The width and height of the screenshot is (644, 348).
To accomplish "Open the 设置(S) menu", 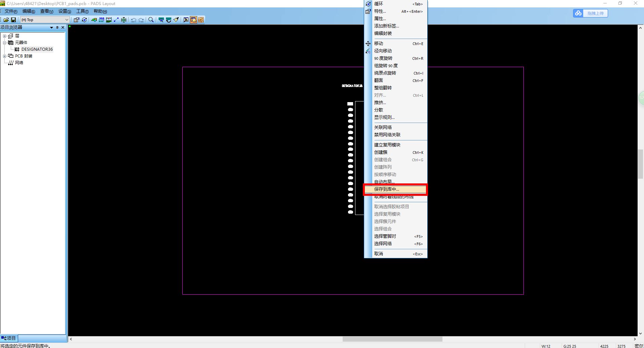I will (65, 11).
